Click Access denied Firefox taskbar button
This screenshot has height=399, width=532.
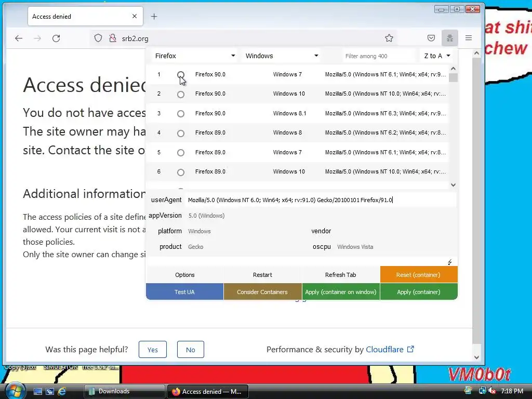click(x=208, y=391)
